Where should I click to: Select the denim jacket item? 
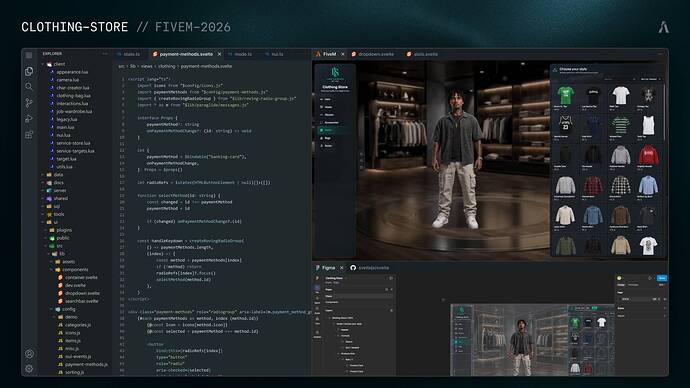point(593,216)
